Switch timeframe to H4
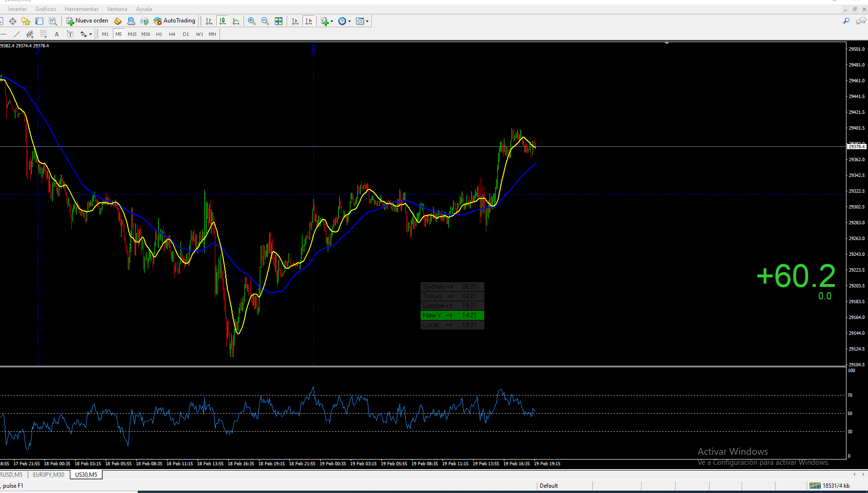 (172, 34)
